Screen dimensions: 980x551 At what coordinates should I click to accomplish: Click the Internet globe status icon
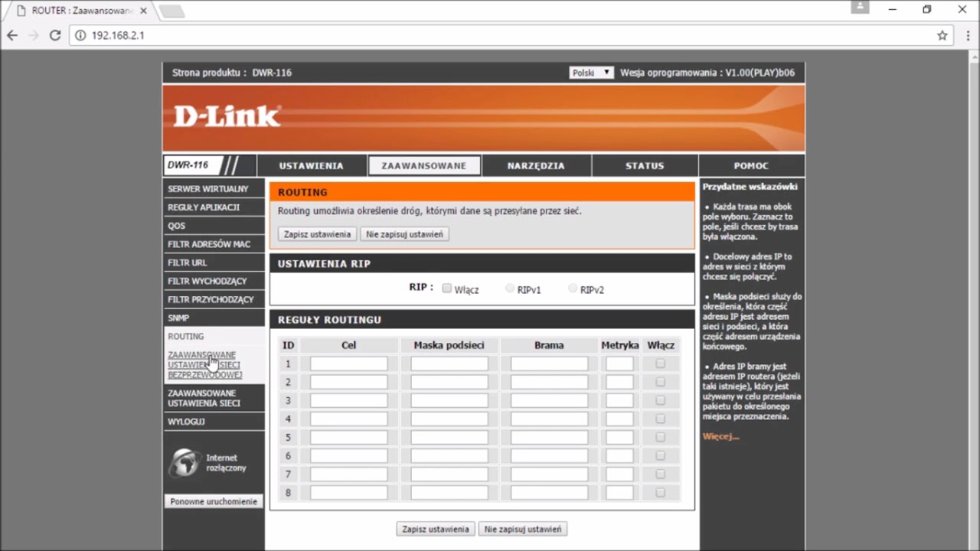[185, 462]
